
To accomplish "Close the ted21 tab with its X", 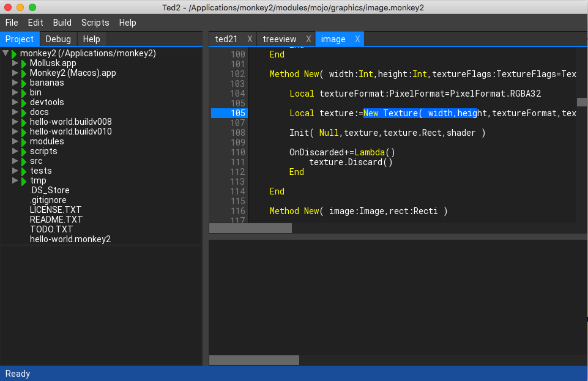I will click(250, 39).
